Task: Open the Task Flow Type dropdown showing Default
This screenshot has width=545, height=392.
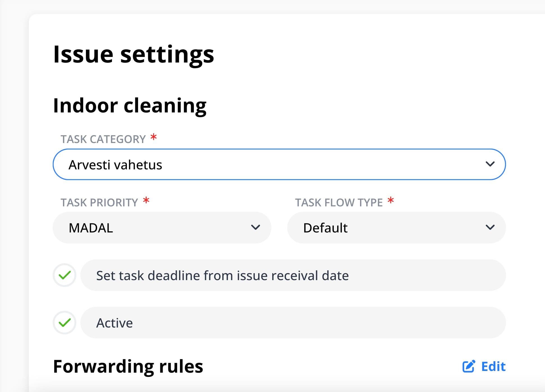Action: pos(397,227)
